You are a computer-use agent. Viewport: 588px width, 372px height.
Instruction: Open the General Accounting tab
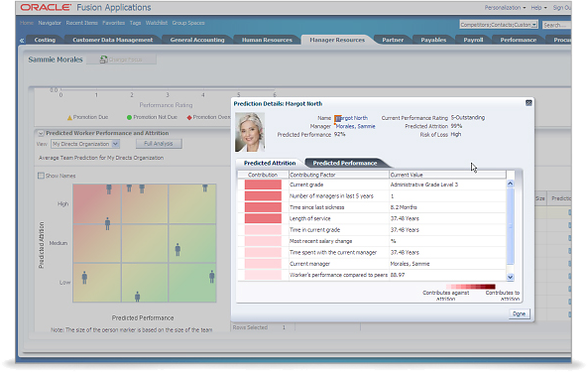(x=197, y=40)
